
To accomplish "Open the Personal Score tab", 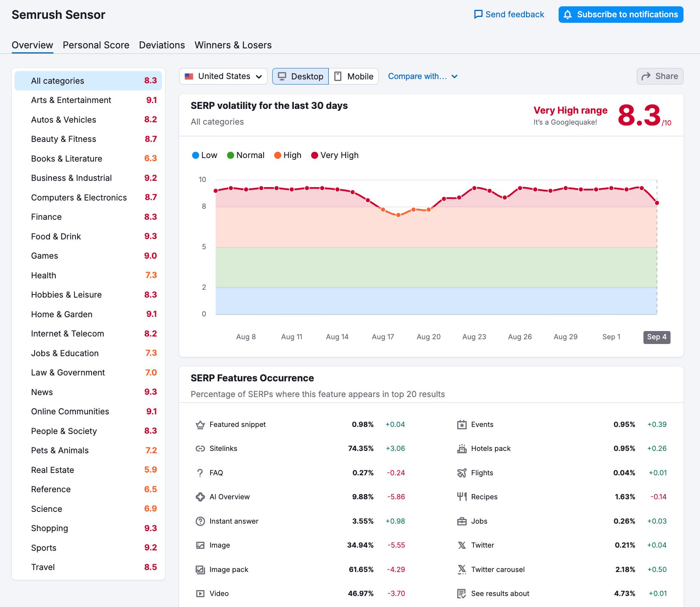I will click(96, 45).
